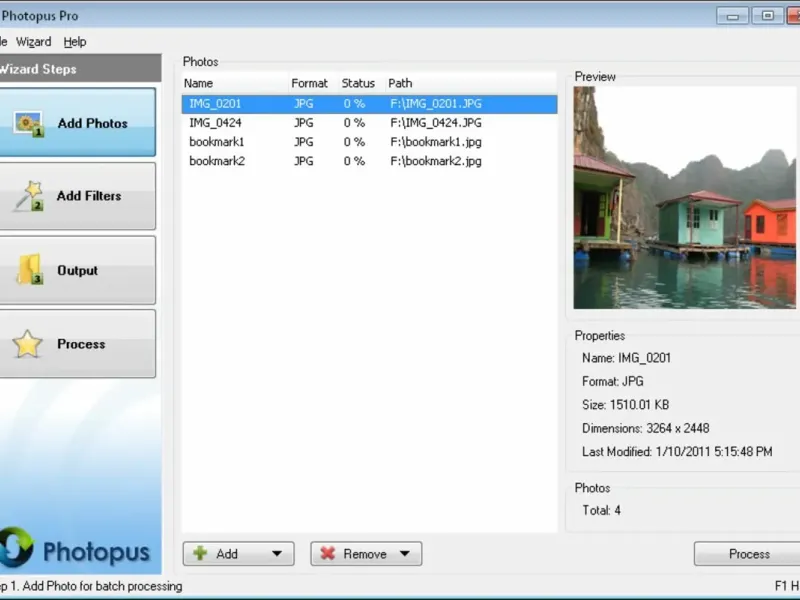Viewport: 800px width, 600px height.
Task: Select the IMG_0424 row in photo list
Action: point(369,123)
